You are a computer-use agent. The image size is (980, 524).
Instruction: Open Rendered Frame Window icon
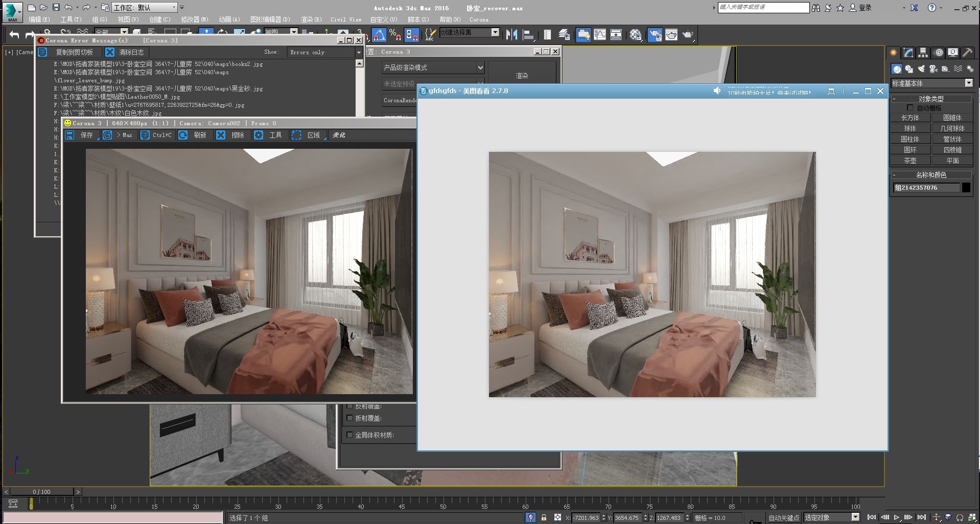click(671, 35)
